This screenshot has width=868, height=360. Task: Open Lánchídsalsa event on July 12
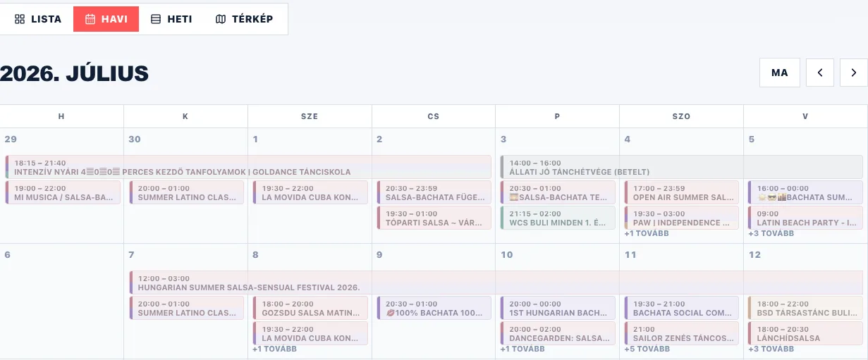(x=805, y=333)
